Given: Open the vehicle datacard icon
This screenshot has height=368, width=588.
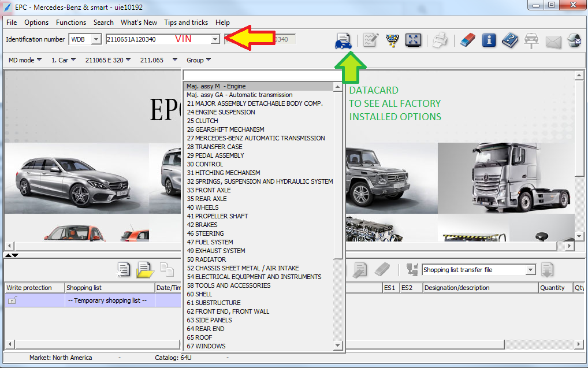Looking at the screenshot, I should (x=344, y=40).
